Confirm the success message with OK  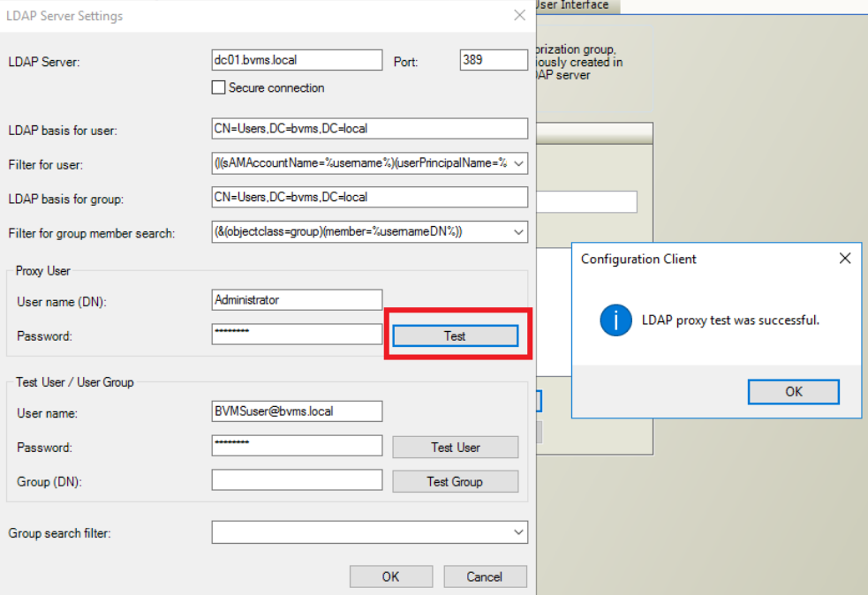click(x=793, y=392)
